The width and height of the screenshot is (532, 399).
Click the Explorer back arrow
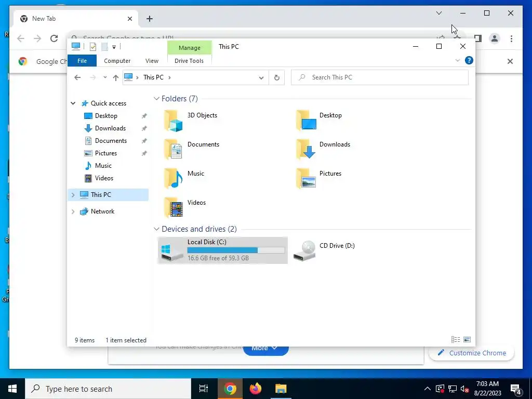[77, 78]
